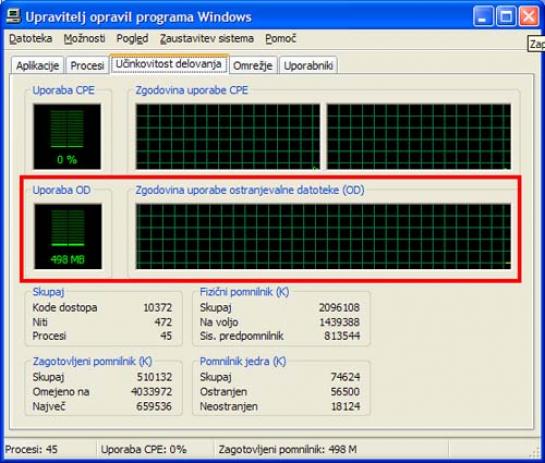Click the Na voljo value 1439388
Screen dimensions: 545x463
(x=339, y=322)
